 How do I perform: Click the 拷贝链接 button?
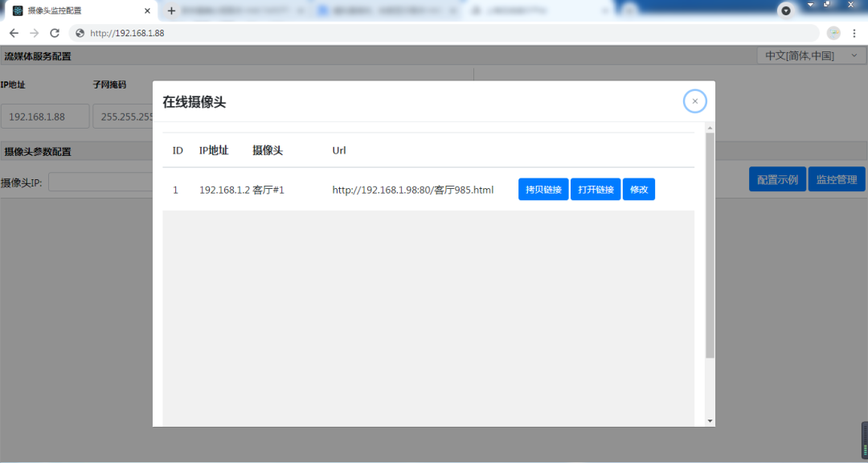pyautogui.click(x=543, y=190)
